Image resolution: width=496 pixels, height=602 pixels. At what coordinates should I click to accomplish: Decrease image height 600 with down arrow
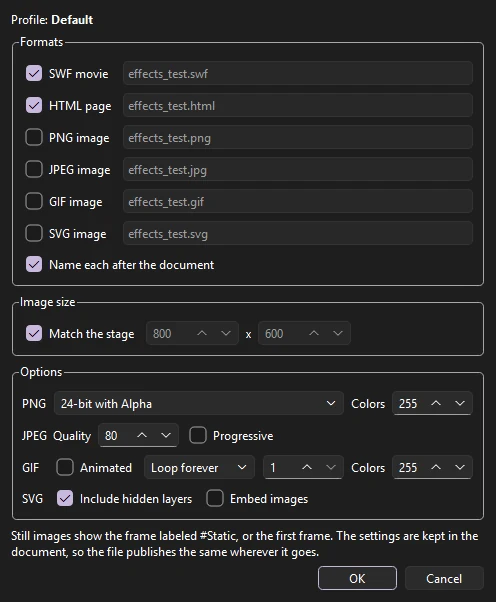pos(338,333)
